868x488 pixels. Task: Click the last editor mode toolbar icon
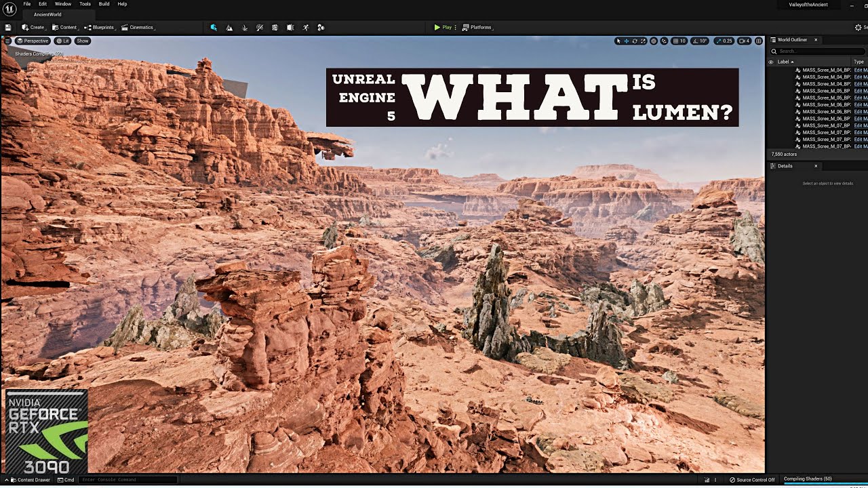(x=321, y=27)
